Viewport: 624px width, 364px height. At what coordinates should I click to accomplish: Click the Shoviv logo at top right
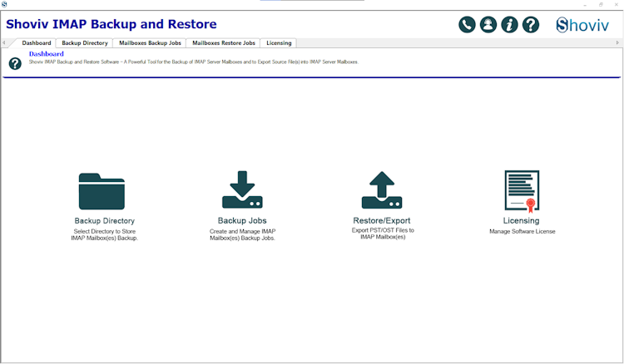[582, 25]
